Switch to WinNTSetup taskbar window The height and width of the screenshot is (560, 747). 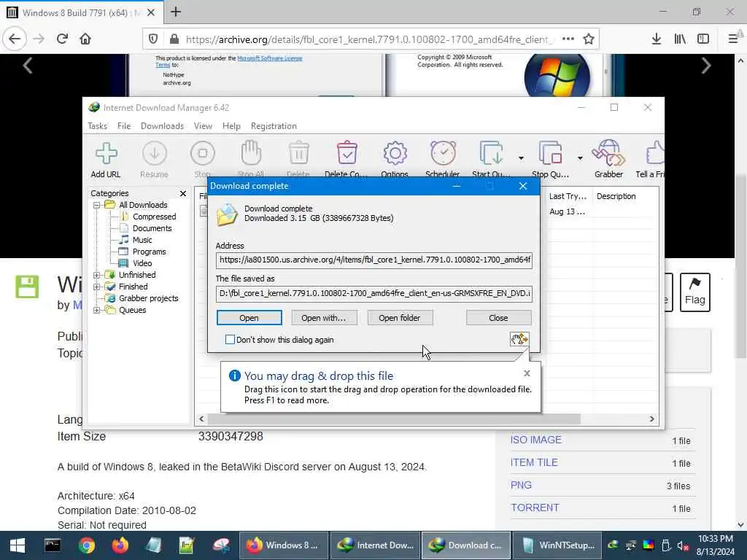click(x=558, y=545)
